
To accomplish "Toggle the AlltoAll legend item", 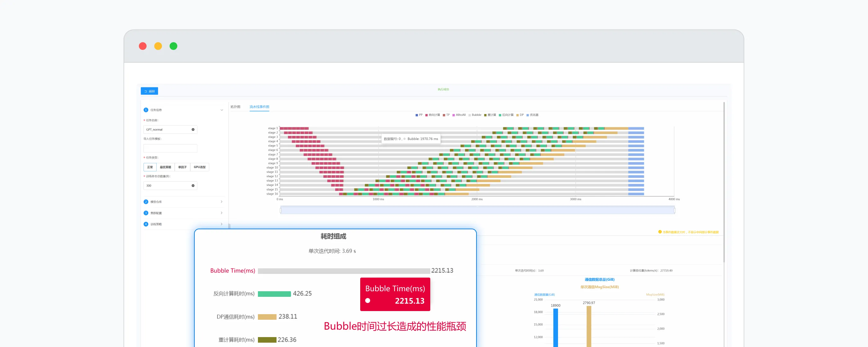I will pos(459,115).
